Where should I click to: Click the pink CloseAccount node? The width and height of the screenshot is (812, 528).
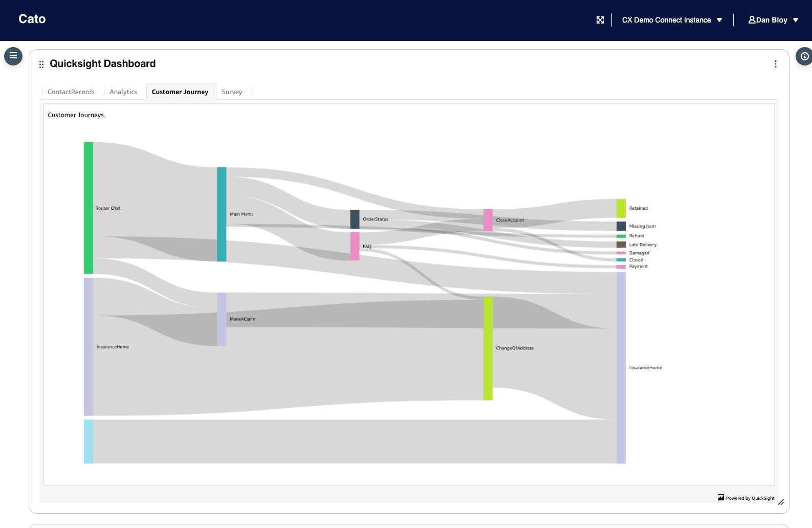click(488, 220)
